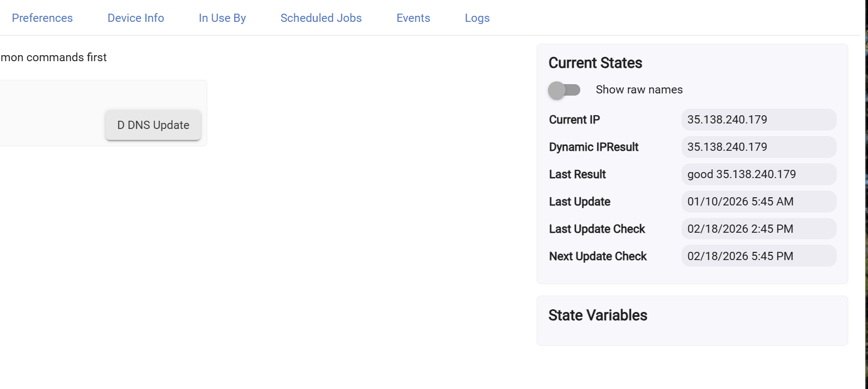Open the In Use By tab

[x=222, y=18]
